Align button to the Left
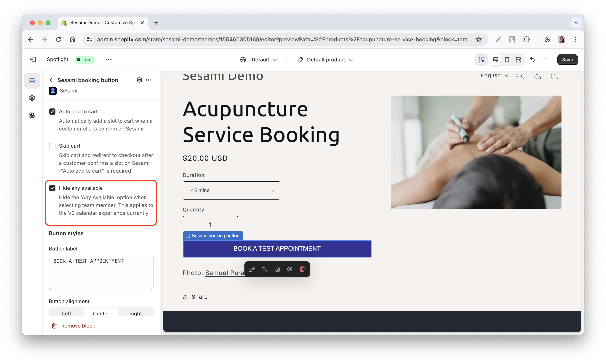The width and height of the screenshot is (606, 364). click(67, 313)
